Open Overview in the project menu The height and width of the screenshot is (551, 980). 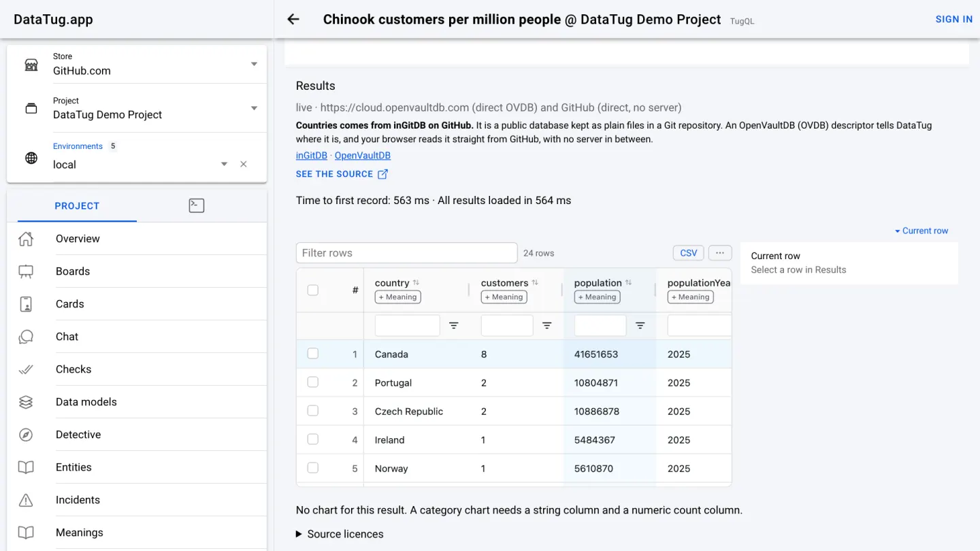click(x=137, y=239)
